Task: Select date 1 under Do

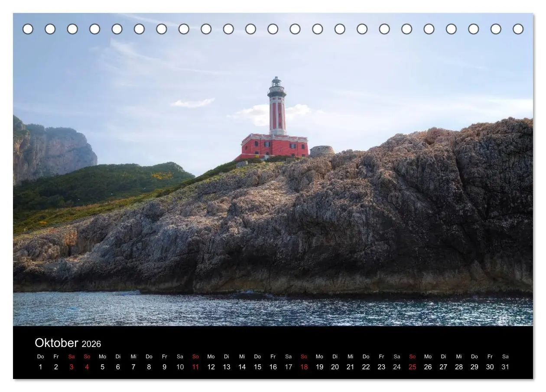Action: coord(41,367)
